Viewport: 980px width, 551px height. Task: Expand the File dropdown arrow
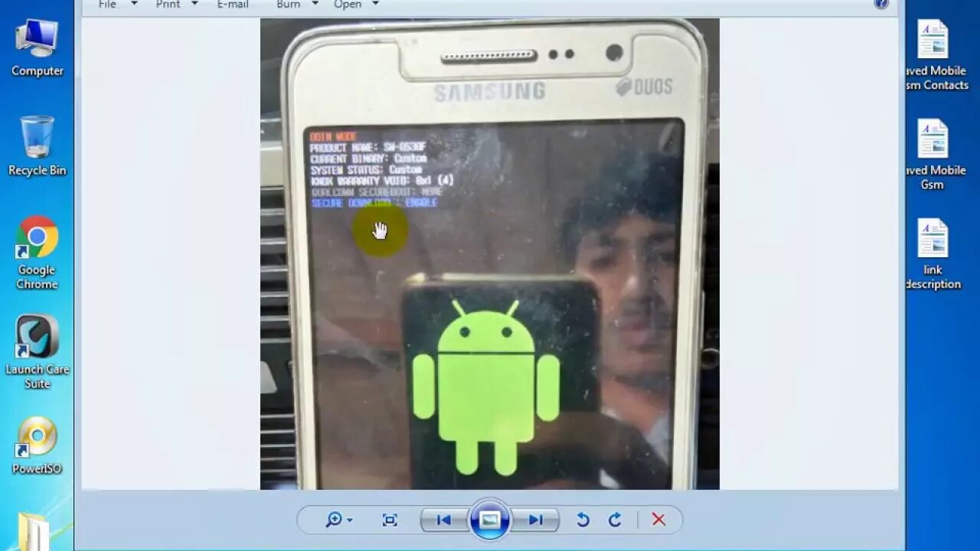tap(134, 4)
